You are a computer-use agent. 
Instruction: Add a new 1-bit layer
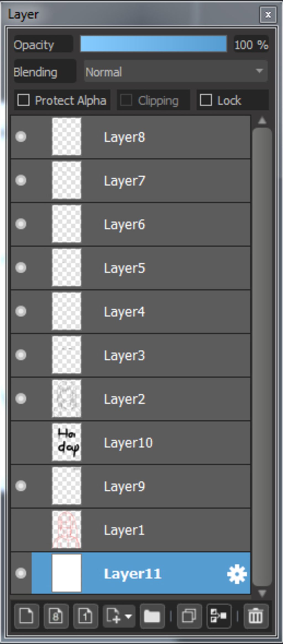tap(86, 616)
